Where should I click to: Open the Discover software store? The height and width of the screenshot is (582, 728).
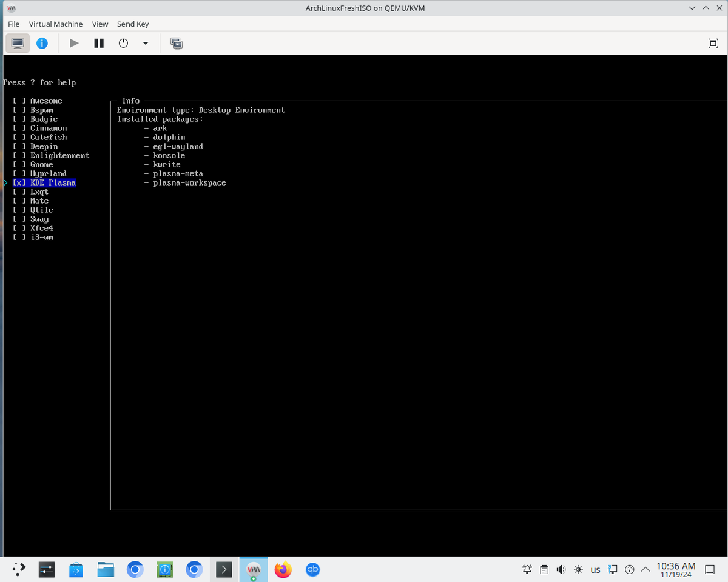pos(76,569)
